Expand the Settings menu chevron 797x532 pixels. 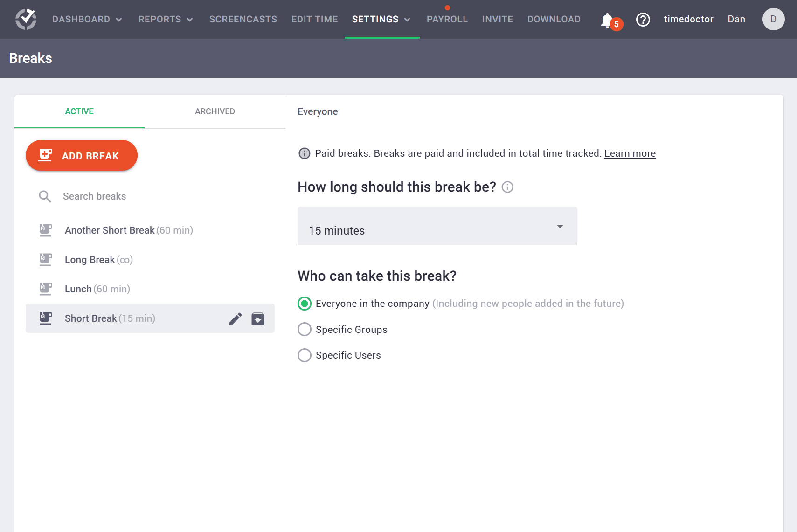click(408, 20)
